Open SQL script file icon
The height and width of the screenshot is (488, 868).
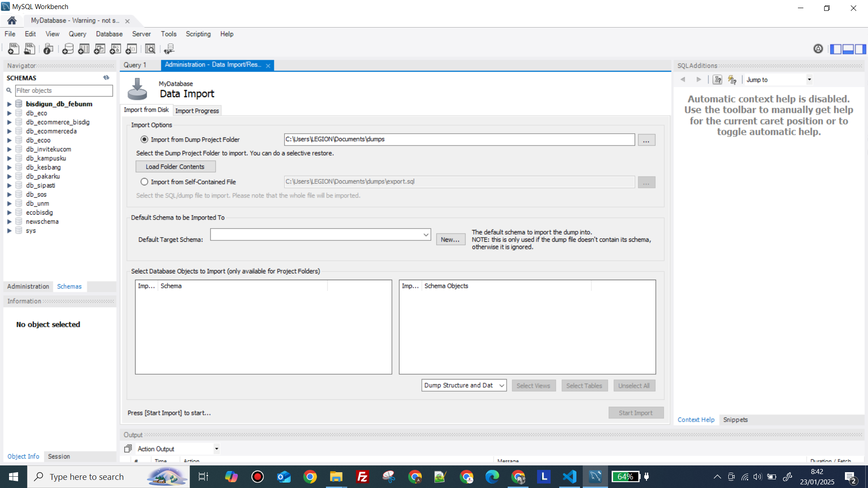(30, 49)
